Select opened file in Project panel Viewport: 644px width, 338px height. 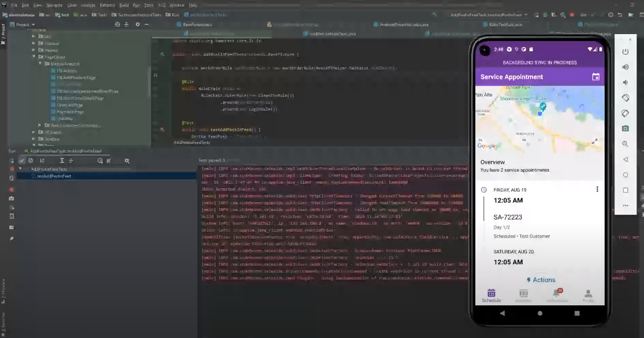click(x=117, y=25)
